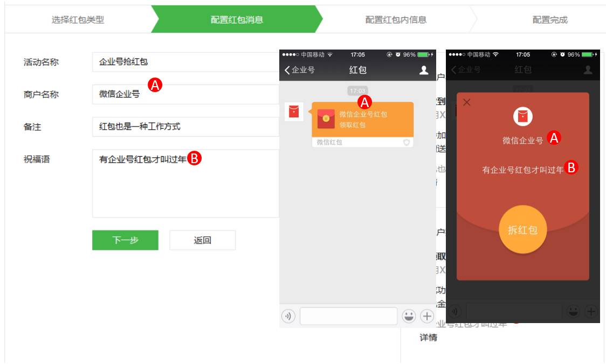This screenshot has height=364, width=606.
Task: Tap the dimmed emoji icon below the red packet popup
Action: point(573,311)
